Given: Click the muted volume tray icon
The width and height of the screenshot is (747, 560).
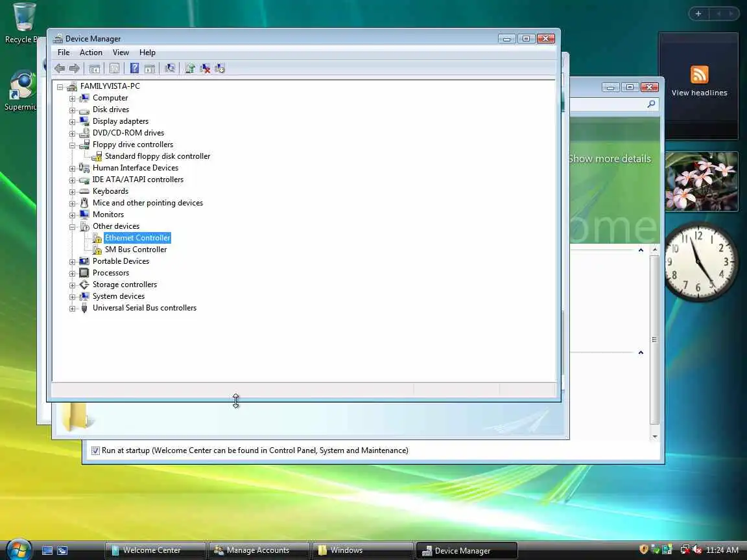Looking at the screenshot, I should [x=697, y=550].
